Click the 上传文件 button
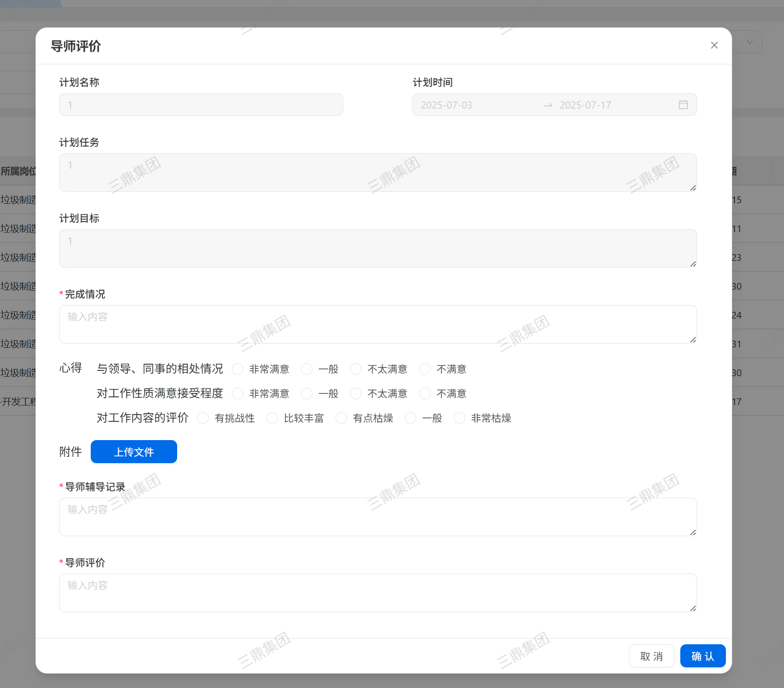The width and height of the screenshot is (784, 688). pos(134,452)
